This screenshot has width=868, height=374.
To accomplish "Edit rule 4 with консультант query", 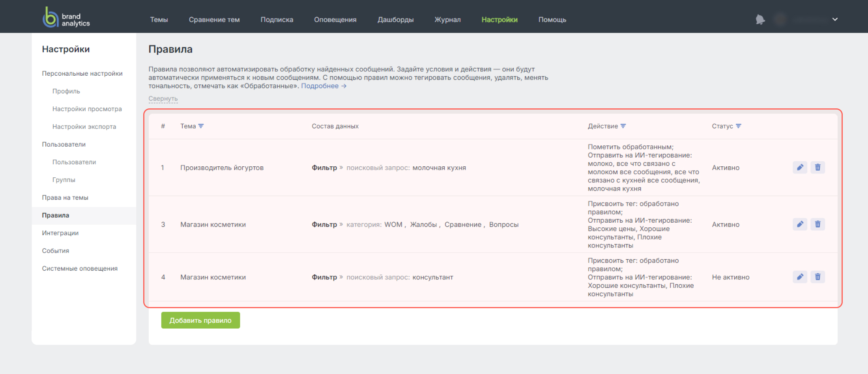I will [x=800, y=277].
